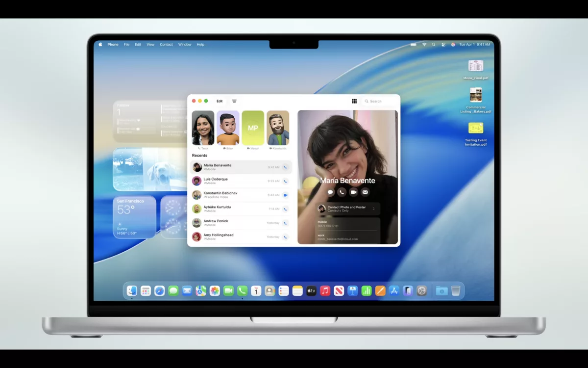Open the Phone app in the Dock
The height and width of the screenshot is (368, 588).
pyautogui.click(x=242, y=291)
